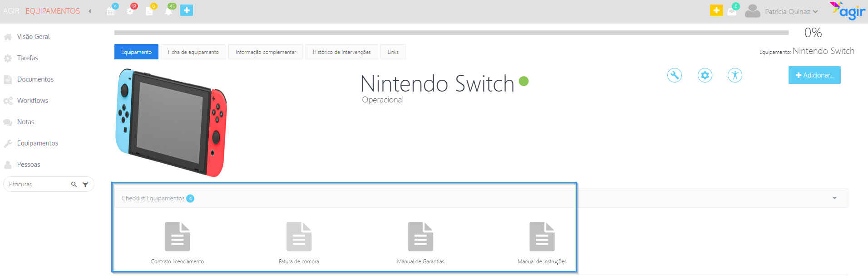868x276 pixels.
Task: Go to Visão Geral in sidebar
Action: pos(34,37)
